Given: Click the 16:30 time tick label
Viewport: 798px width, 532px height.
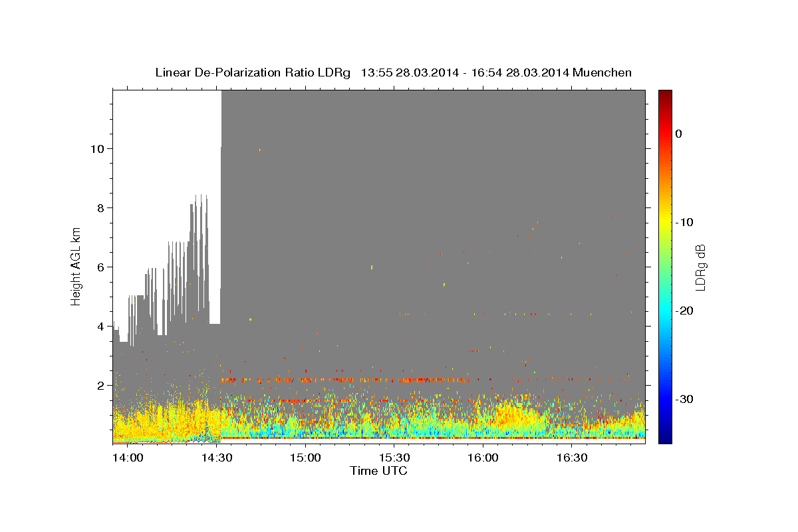Looking at the screenshot, I should tap(572, 458).
